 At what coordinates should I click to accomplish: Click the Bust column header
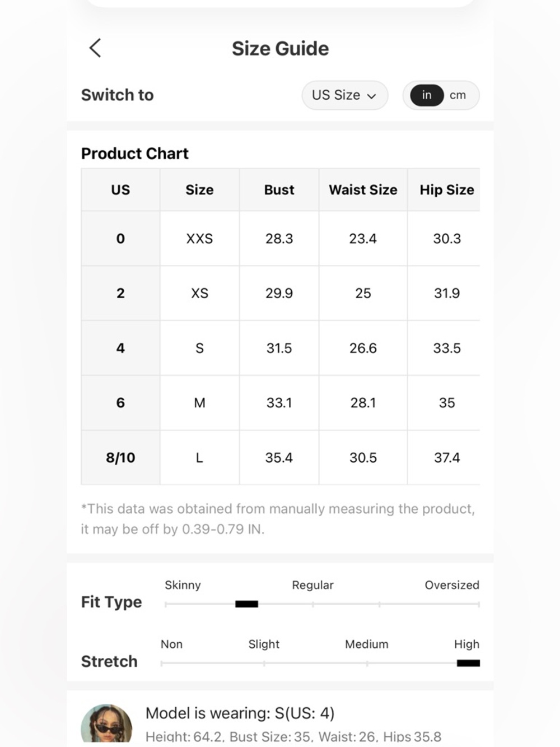coord(279,190)
